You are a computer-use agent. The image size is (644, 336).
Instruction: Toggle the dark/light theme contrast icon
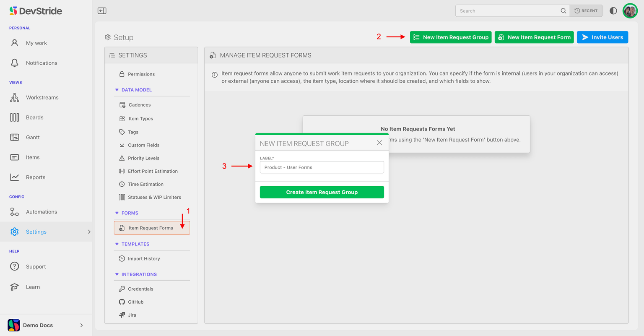tap(613, 11)
